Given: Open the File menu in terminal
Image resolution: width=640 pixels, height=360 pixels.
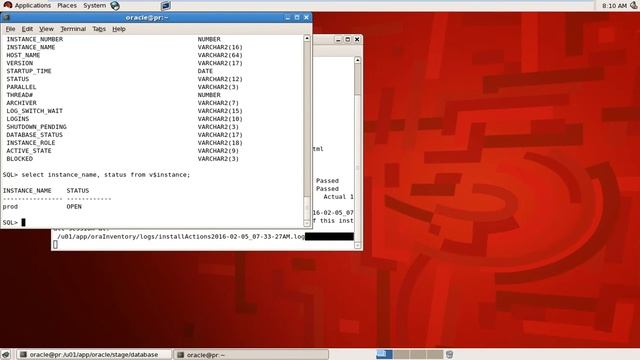Looking at the screenshot, I should pyautogui.click(x=10, y=29).
